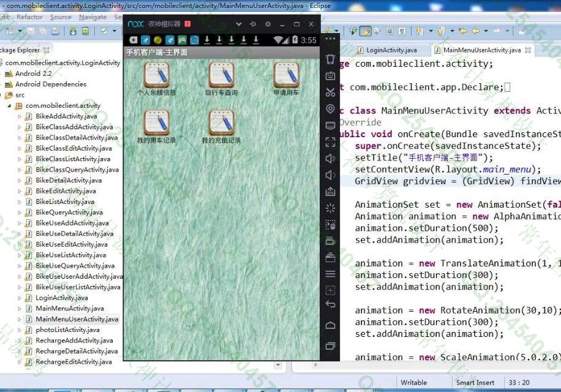The image size is (561, 392).
Task: Click Eclipse Print toolbar icon
Action: [x=55, y=31]
